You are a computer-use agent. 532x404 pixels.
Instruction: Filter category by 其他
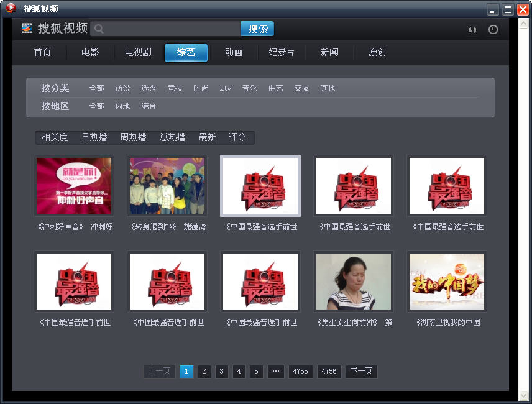point(328,88)
